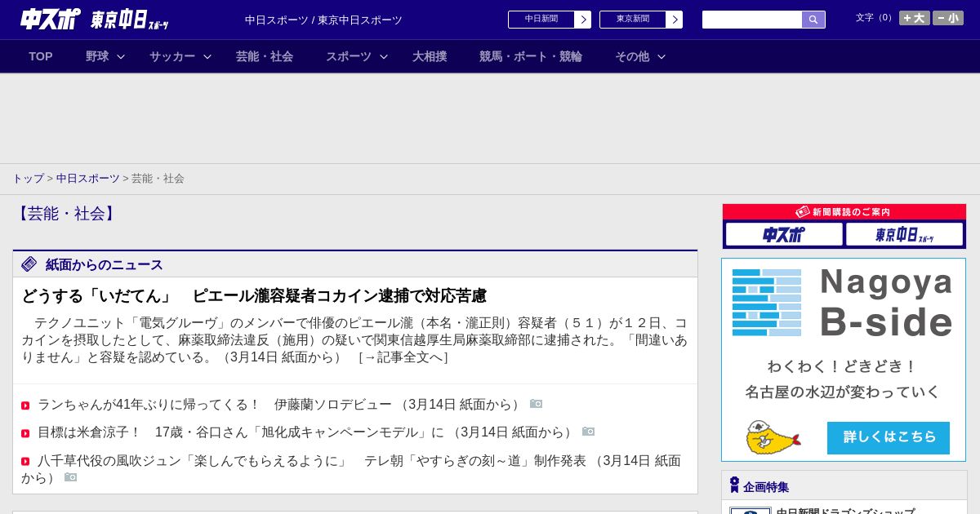Click the Nagoya B-side advertisement image
The image size is (980, 514).
[844, 360]
